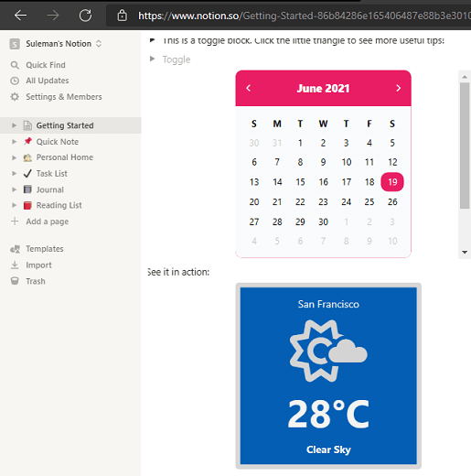This screenshot has height=476, width=471.
Task: Select the highlighted date 19
Action: [392, 182]
